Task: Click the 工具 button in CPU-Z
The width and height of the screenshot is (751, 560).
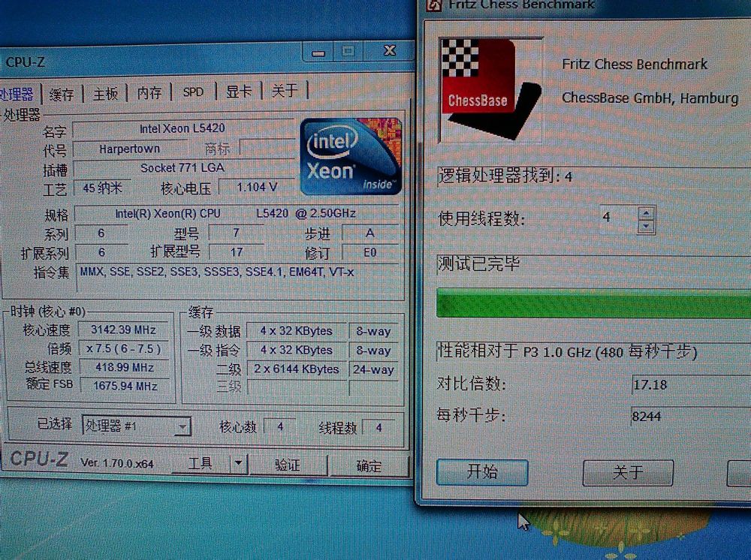Action: click(201, 463)
